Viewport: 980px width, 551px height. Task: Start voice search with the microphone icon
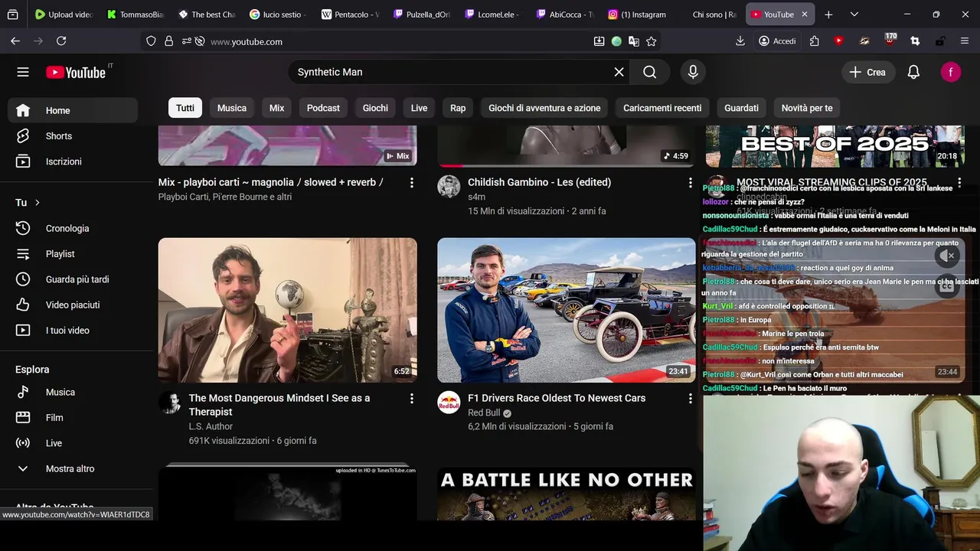click(x=693, y=72)
